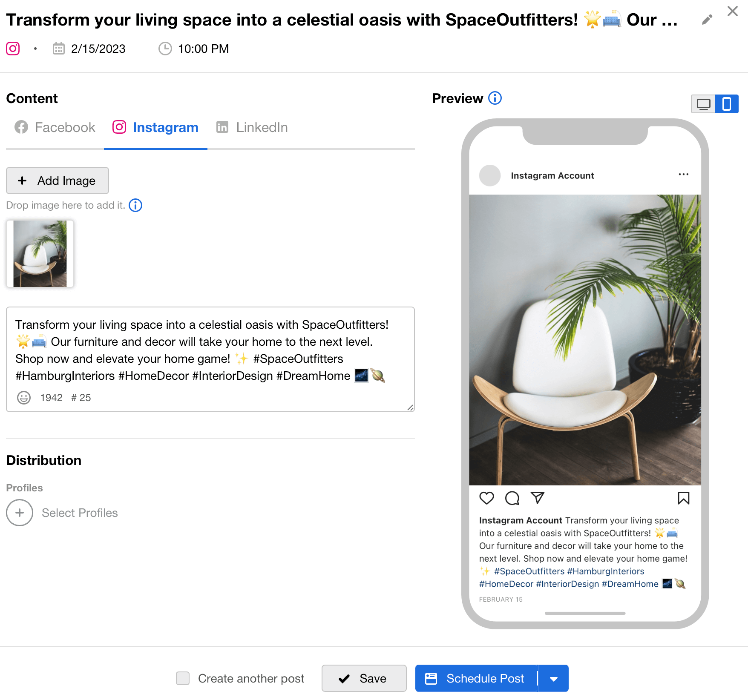Expand the Schedule Post dropdown arrow
Viewport: 748px width, 700px height.
tap(553, 679)
